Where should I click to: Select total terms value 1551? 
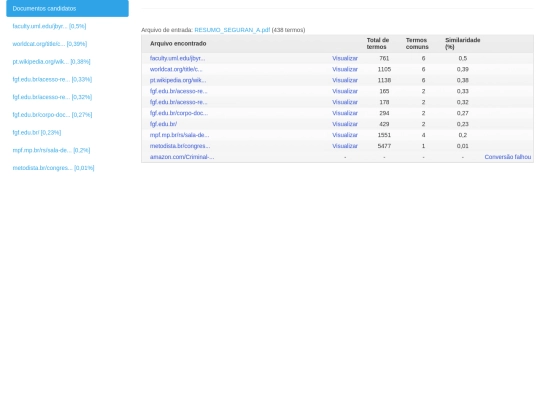pyautogui.click(x=384, y=135)
